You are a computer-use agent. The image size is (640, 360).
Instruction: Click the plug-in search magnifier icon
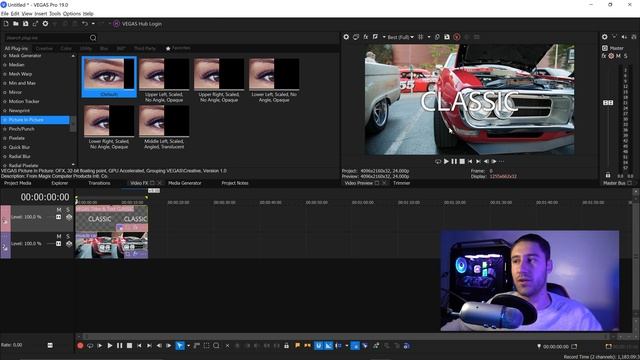93,38
